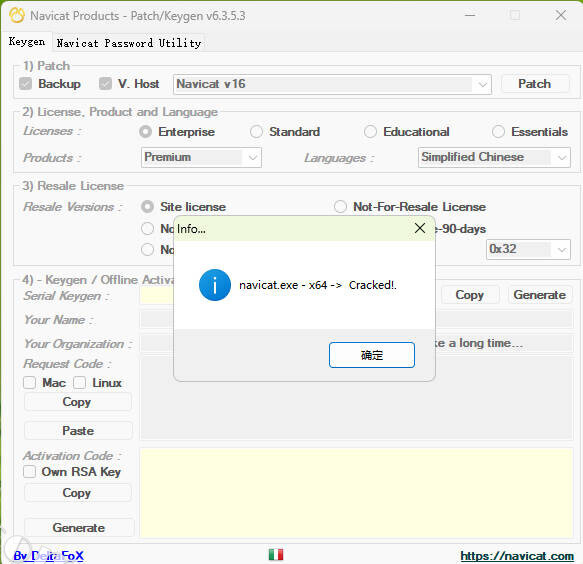Confirm the Info dialog with the 确定 button
Screen dimensions: 583x564
click(x=372, y=355)
